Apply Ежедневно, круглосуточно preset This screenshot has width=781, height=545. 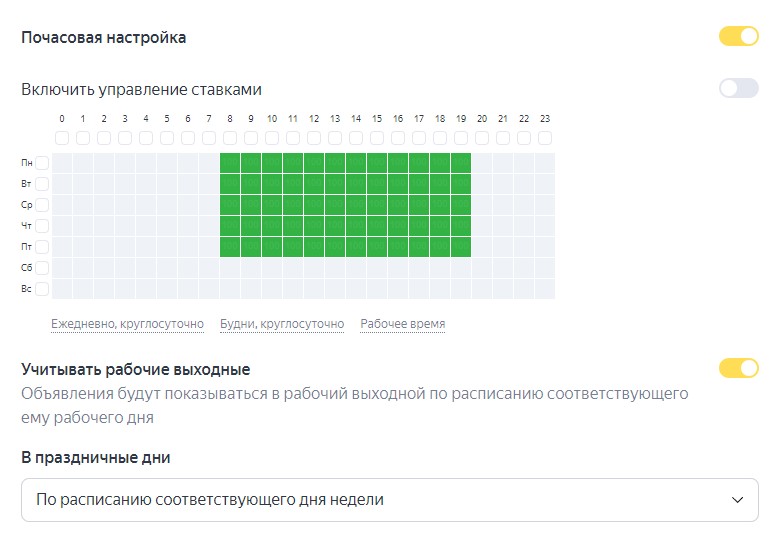[127, 324]
